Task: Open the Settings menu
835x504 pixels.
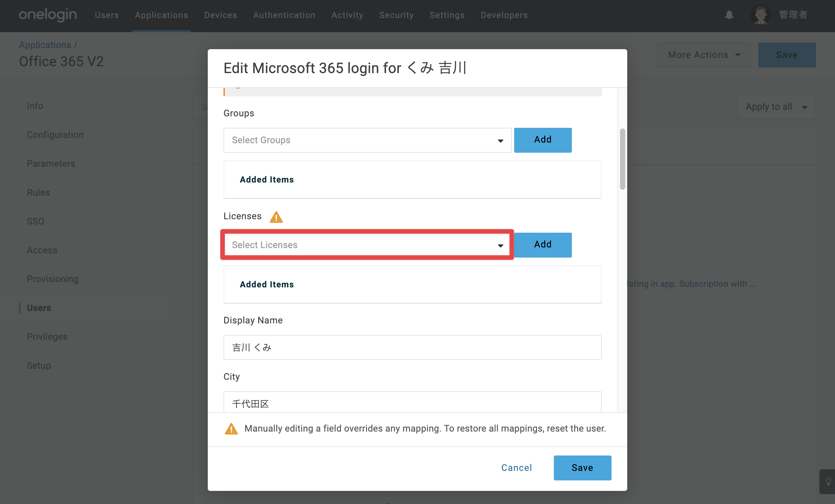Action: coord(447,15)
